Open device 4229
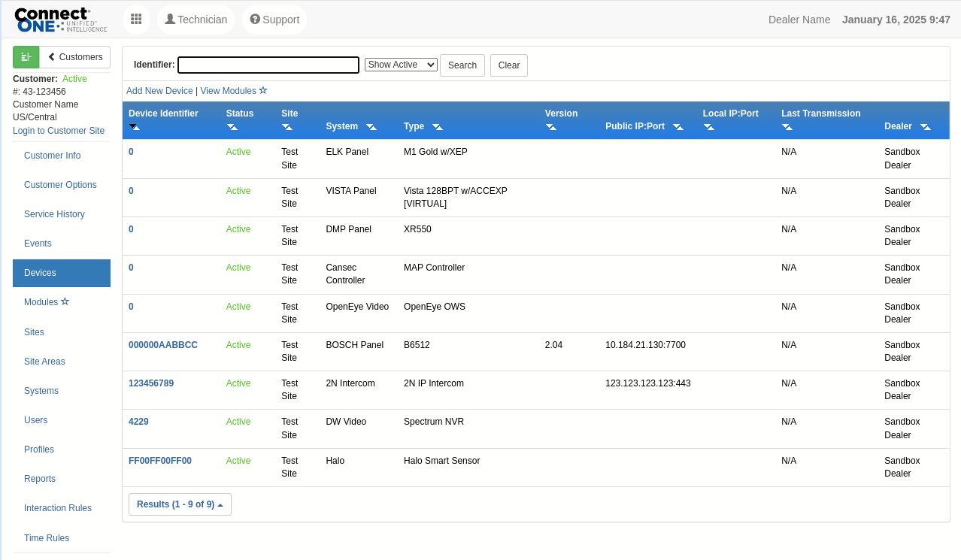This screenshot has height=560, width=961. click(138, 422)
